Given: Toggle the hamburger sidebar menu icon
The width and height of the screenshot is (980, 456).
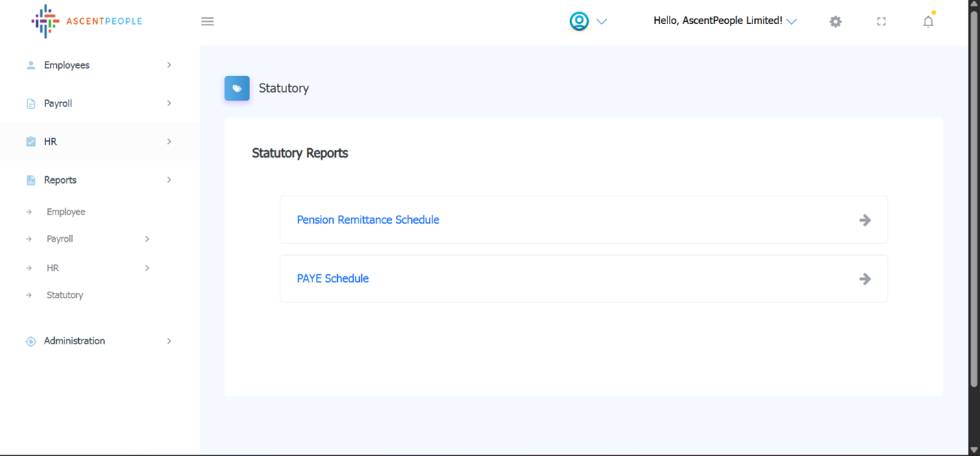Looking at the screenshot, I should [208, 21].
